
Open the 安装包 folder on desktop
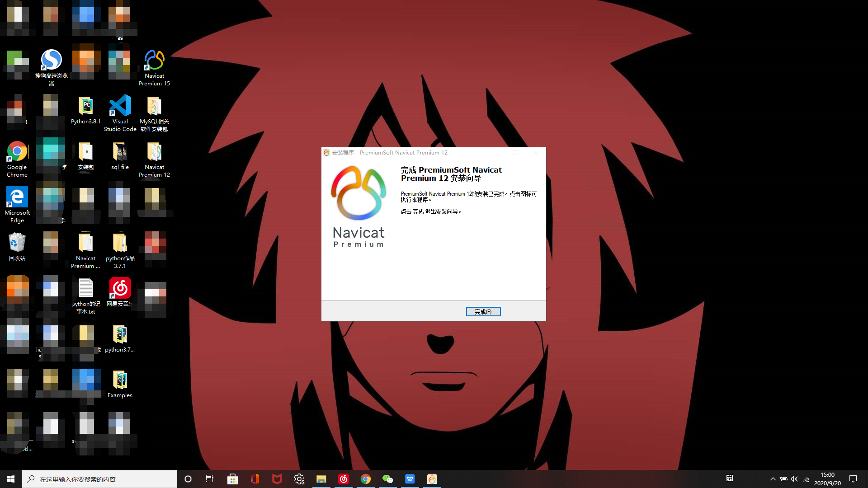click(x=85, y=155)
